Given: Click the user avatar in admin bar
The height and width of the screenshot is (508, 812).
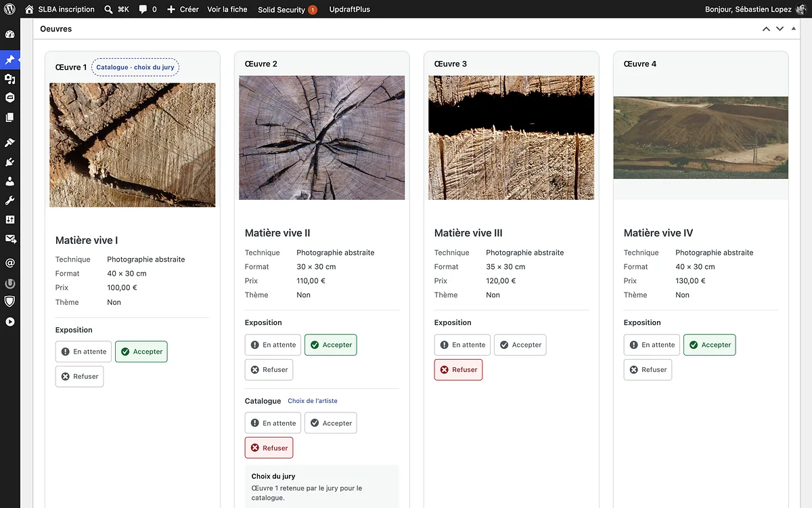Looking at the screenshot, I should tap(801, 9).
